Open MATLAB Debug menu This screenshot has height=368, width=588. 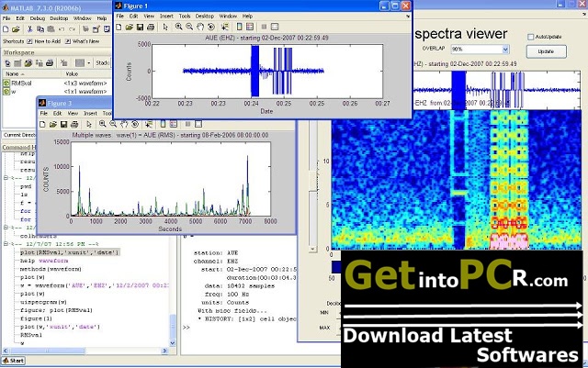coord(37,18)
